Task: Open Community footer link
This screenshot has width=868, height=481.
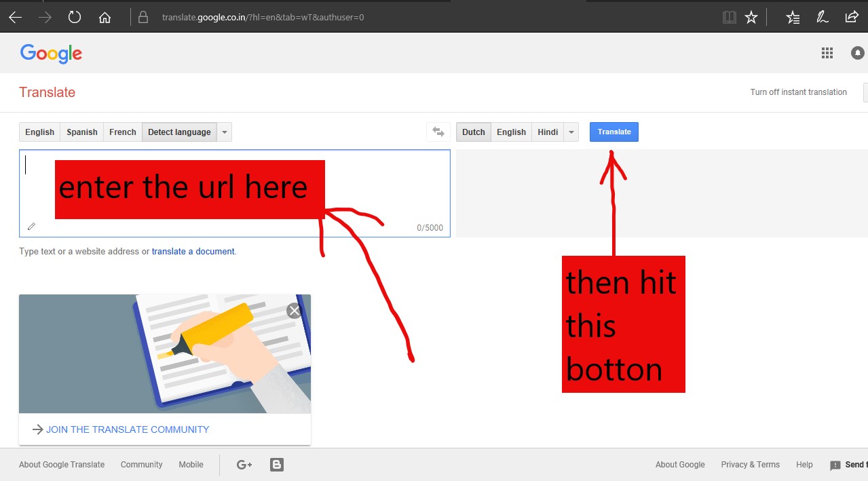Action: (142, 465)
